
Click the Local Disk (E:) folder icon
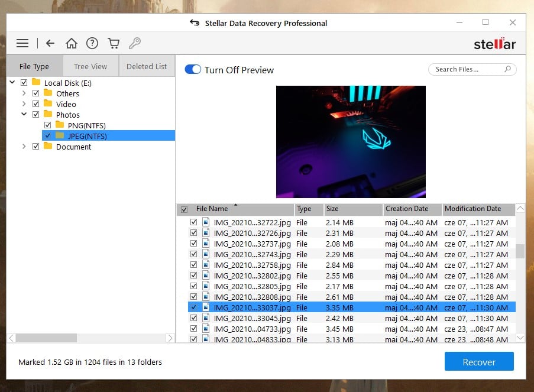[36, 82]
